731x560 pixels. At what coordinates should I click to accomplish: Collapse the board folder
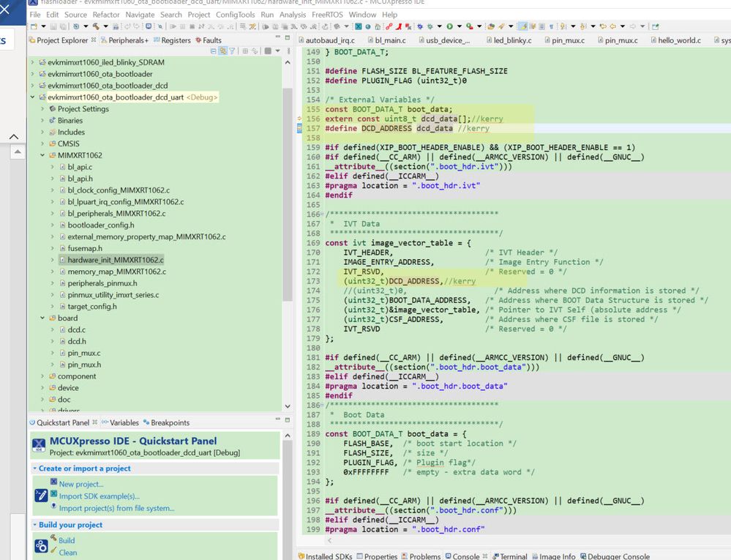click(42, 318)
